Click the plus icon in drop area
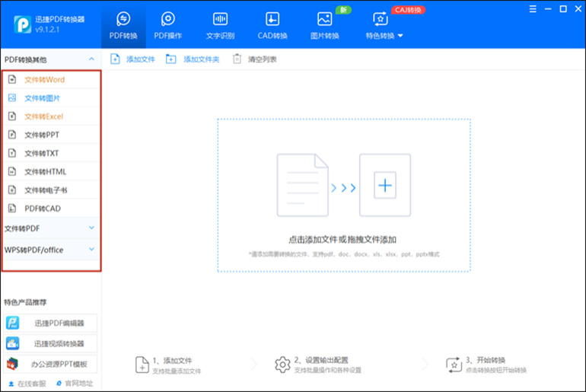 click(x=385, y=186)
